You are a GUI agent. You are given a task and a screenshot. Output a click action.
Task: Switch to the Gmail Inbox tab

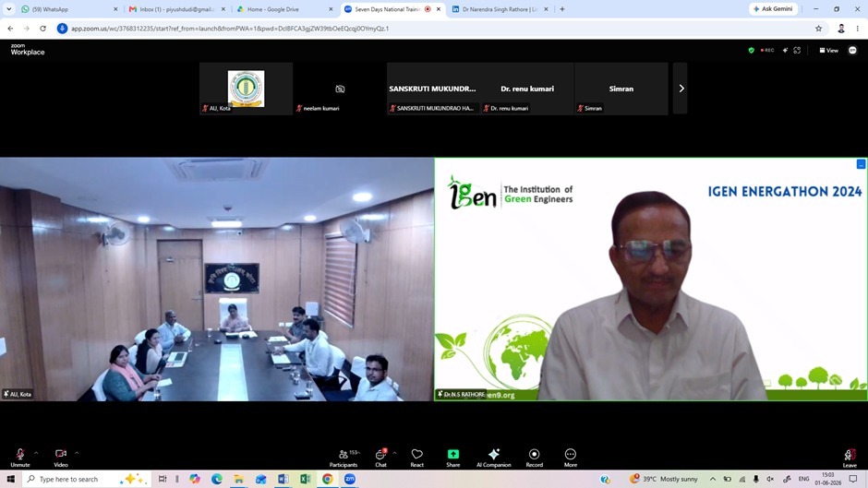click(177, 9)
